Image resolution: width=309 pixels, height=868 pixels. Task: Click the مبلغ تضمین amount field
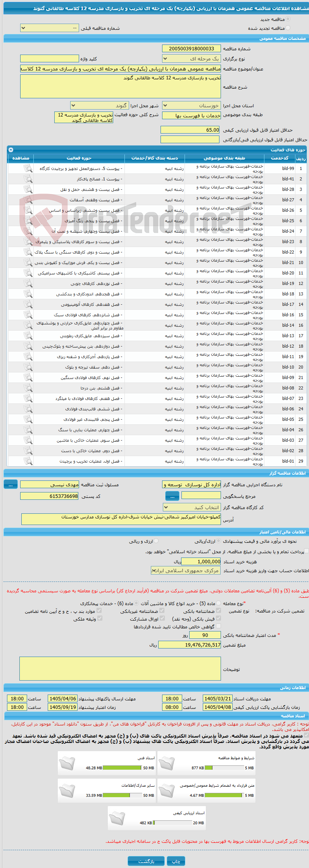[190, 645]
